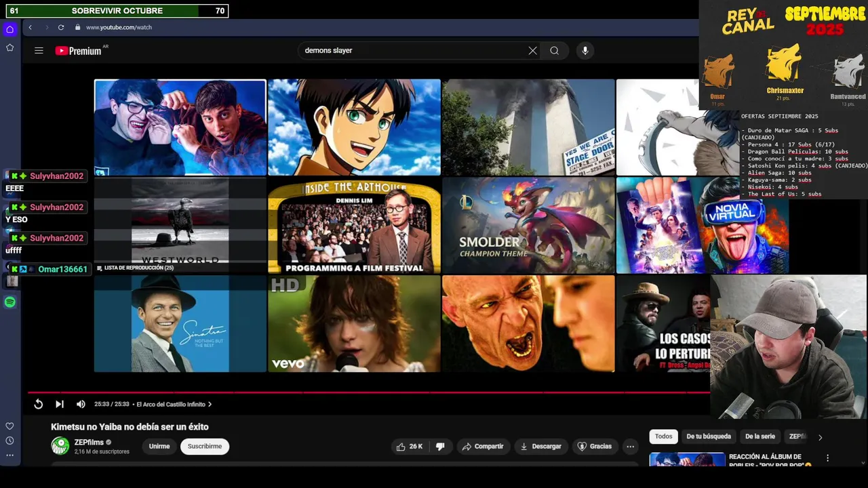Viewport: 868px width, 488px height.
Task: Dislike the video with thumbs down
Action: (x=440, y=446)
